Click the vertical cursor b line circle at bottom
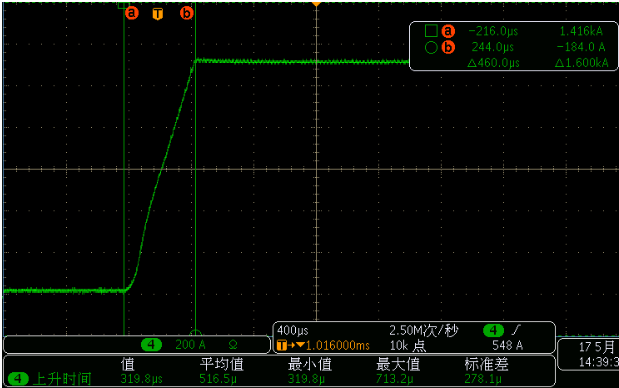The height and width of the screenshot is (388, 619). click(x=195, y=333)
